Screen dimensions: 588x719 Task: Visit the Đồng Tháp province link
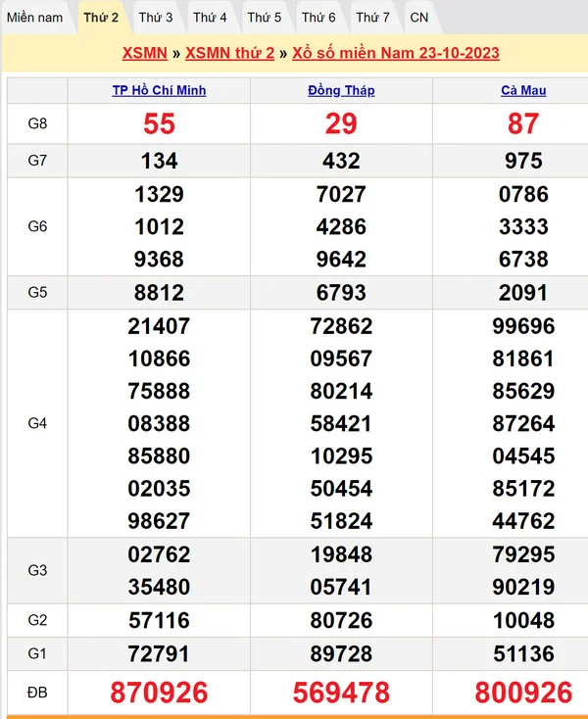341,91
